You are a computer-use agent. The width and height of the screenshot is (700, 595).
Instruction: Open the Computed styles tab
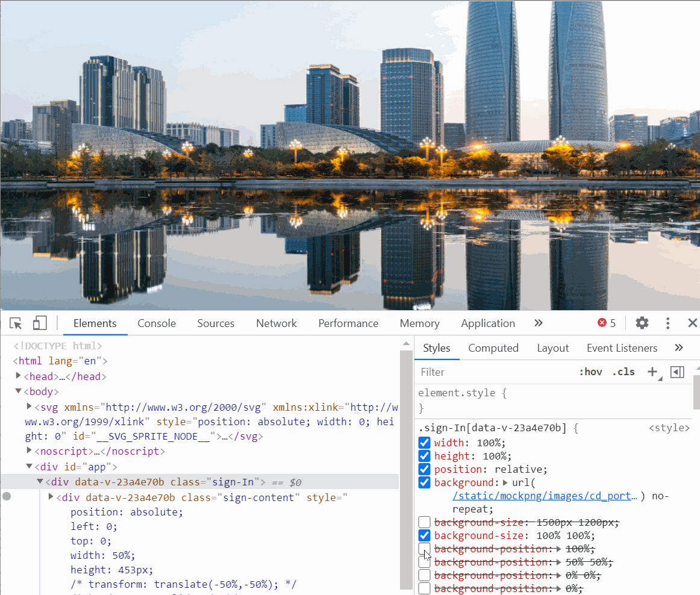coord(493,348)
